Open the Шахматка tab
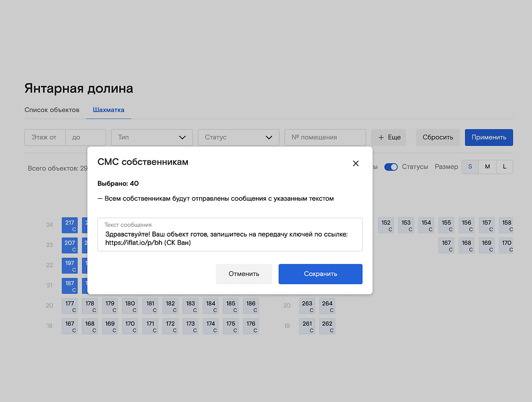This screenshot has height=402, width=532. pos(109,110)
